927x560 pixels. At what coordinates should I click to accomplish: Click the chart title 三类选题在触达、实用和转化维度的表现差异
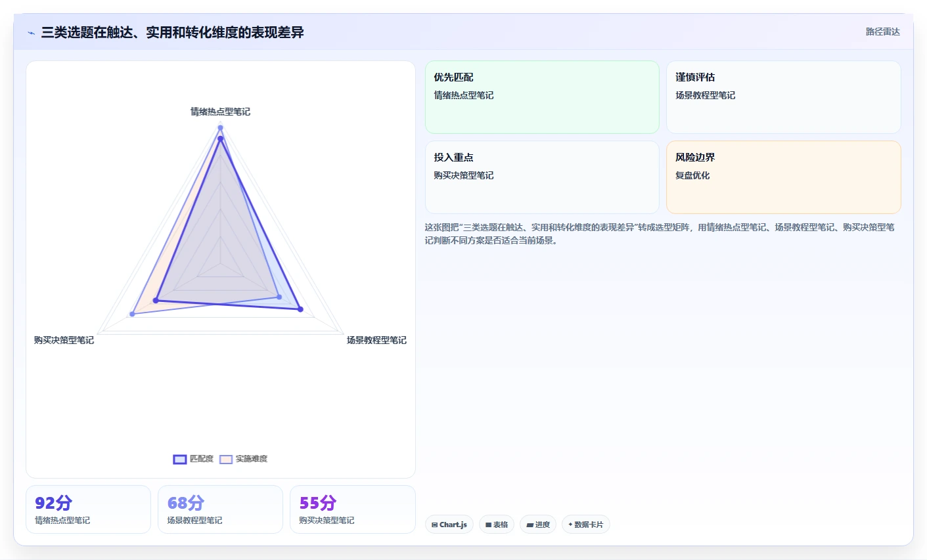pyautogui.click(x=172, y=32)
